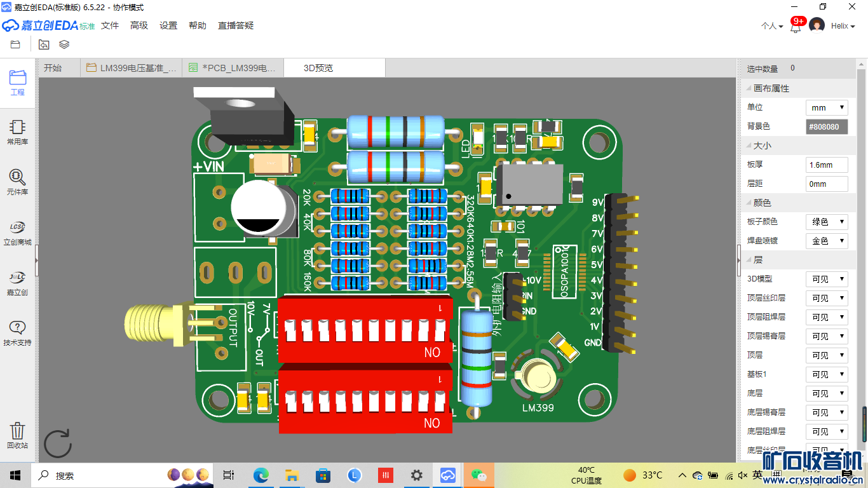This screenshot has width=868, height=488.
Task: Click the 背景色 #808080 color field
Action: pos(826,126)
